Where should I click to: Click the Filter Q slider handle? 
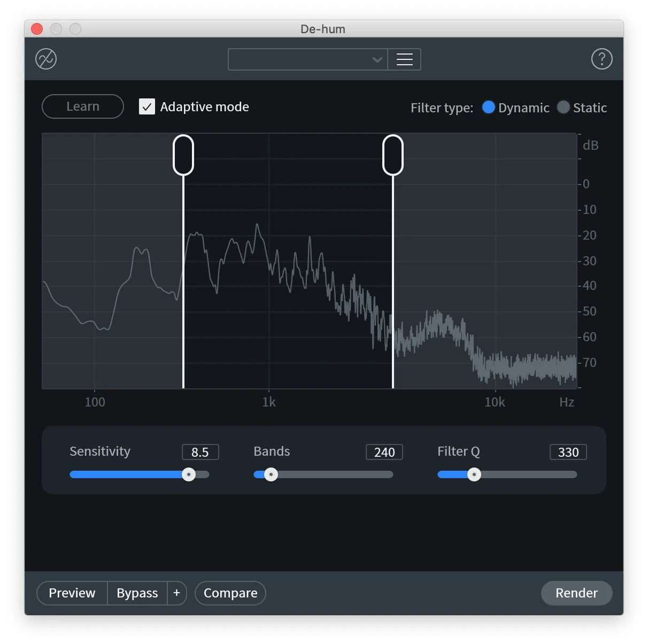click(473, 474)
